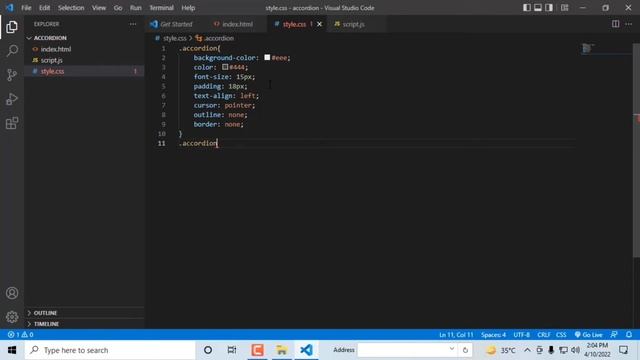This screenshot has width=640, height=360.
Task: Click the CSS language mode indicator
Action: coord(561,335)
